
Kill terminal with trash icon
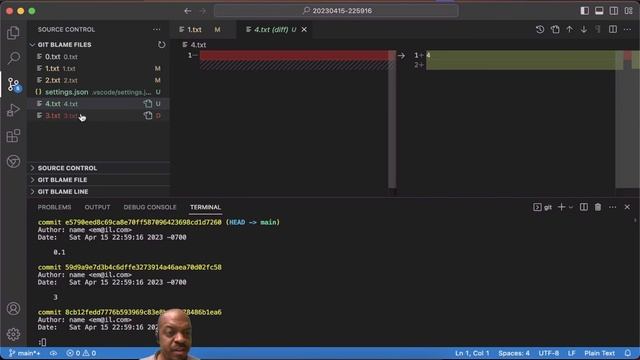click(598, 207)
